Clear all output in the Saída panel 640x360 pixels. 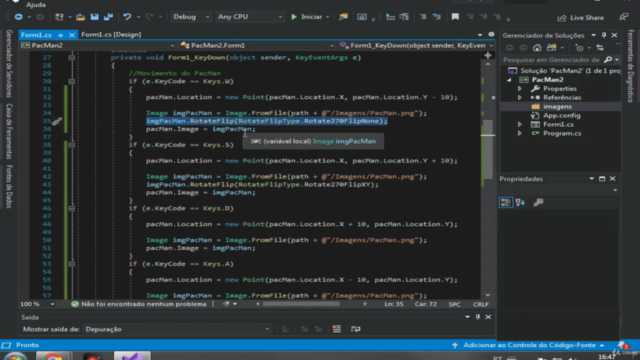click(337, 329)
